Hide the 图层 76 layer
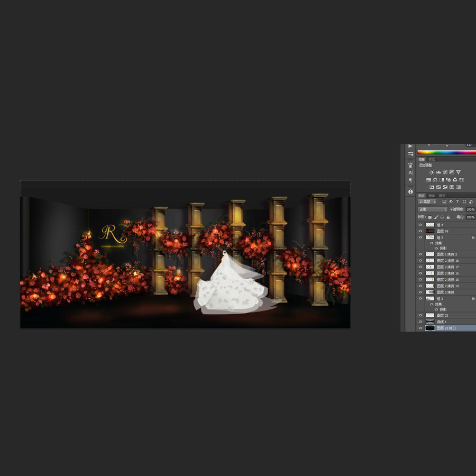This screenshot has height=476, width=476. click(420, 231)
